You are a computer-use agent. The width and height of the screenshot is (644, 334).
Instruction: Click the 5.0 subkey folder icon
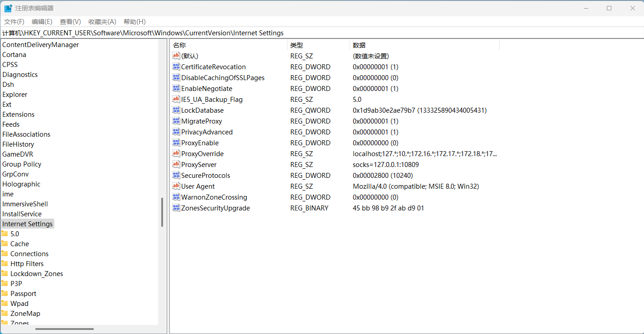point(5,234)
